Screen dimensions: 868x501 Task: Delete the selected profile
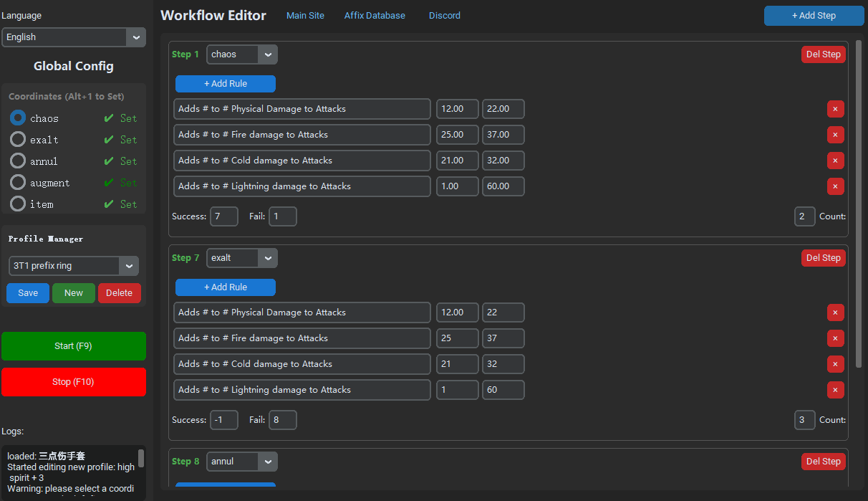120,293
